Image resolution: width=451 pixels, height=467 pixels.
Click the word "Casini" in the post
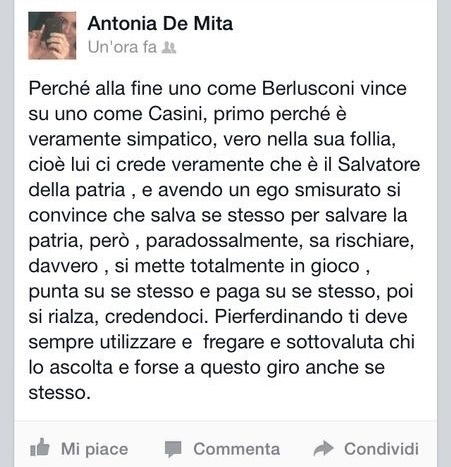176,114
